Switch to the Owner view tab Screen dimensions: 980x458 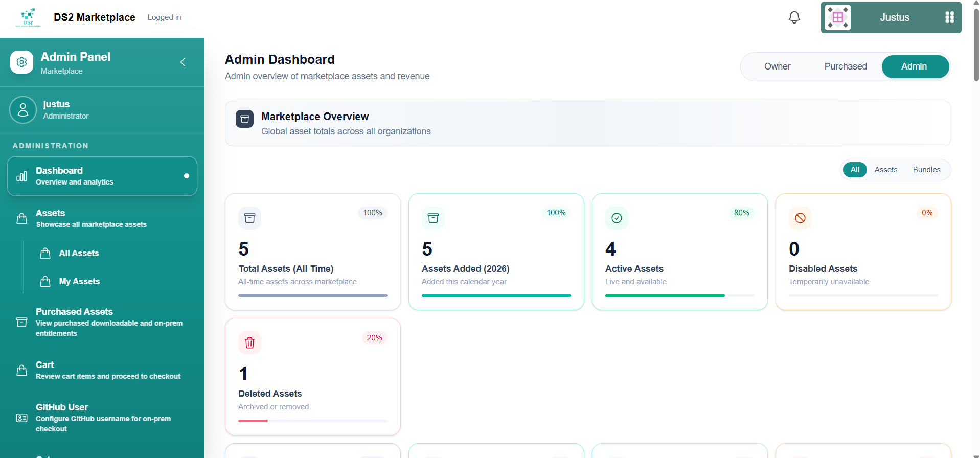click(777, 66)
